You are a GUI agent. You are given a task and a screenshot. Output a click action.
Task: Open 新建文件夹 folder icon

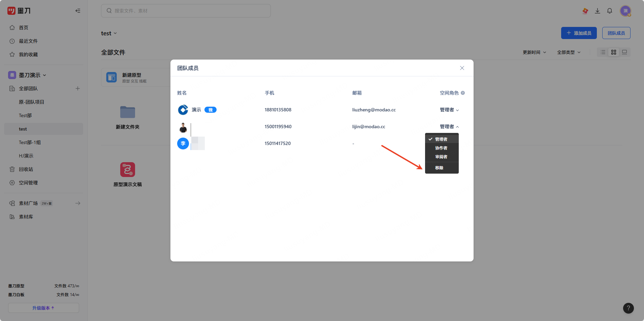tap(128, 112)
